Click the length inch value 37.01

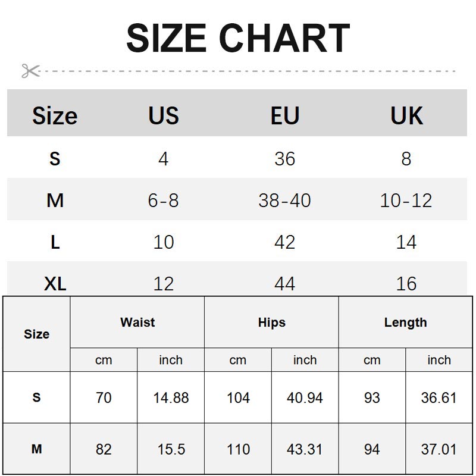point(439,449)
